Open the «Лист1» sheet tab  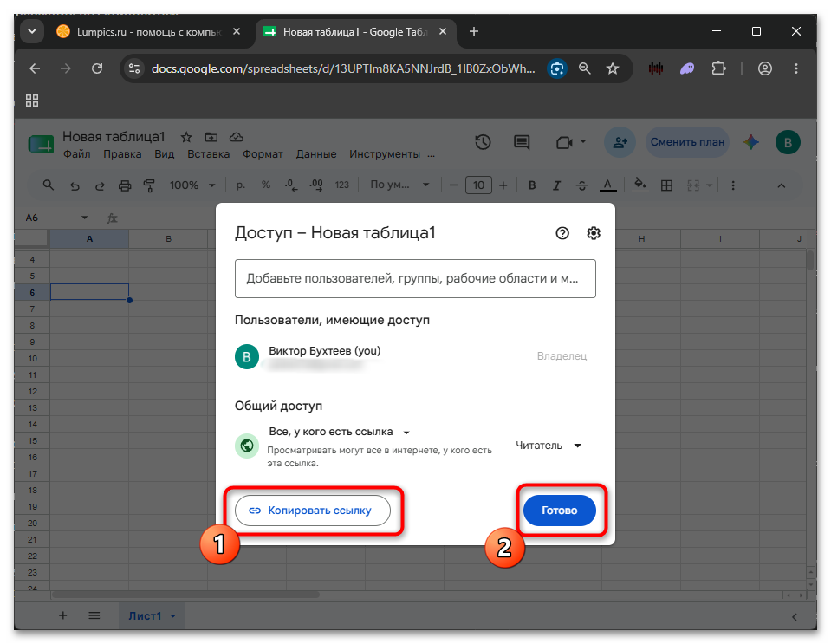[x=152, y=616]
